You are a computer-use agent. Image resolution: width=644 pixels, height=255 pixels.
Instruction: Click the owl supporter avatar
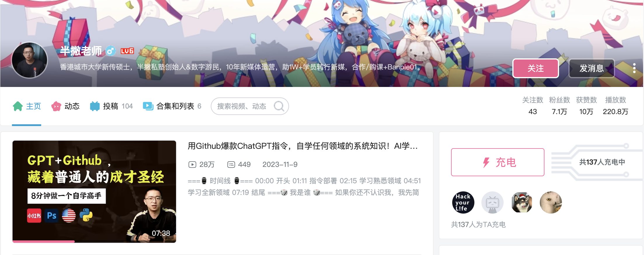[x=551, y=202]
